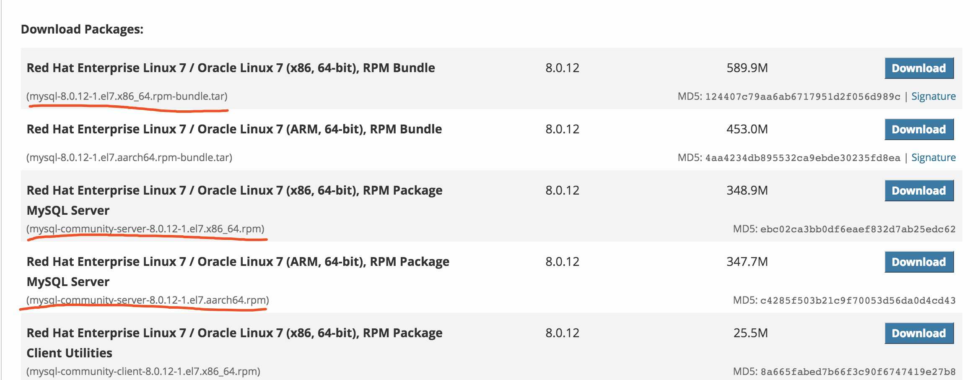Click the MD5 hash starting with 8a665fab
Image resolution: width=980 pixels, height=380 pixels.
tap(858, 372)
